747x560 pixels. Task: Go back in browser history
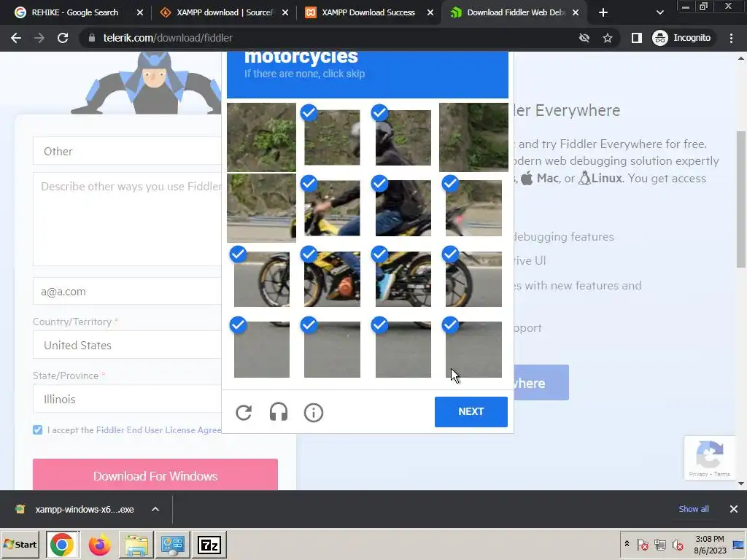(16, 38)
